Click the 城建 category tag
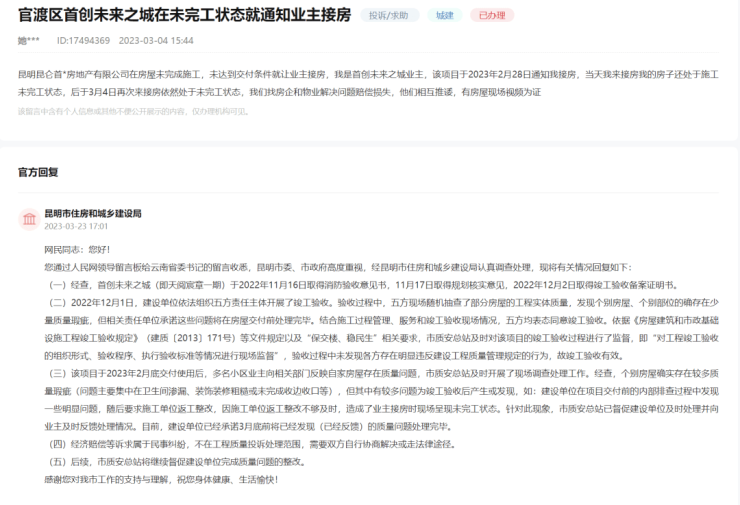 point(444,16)
